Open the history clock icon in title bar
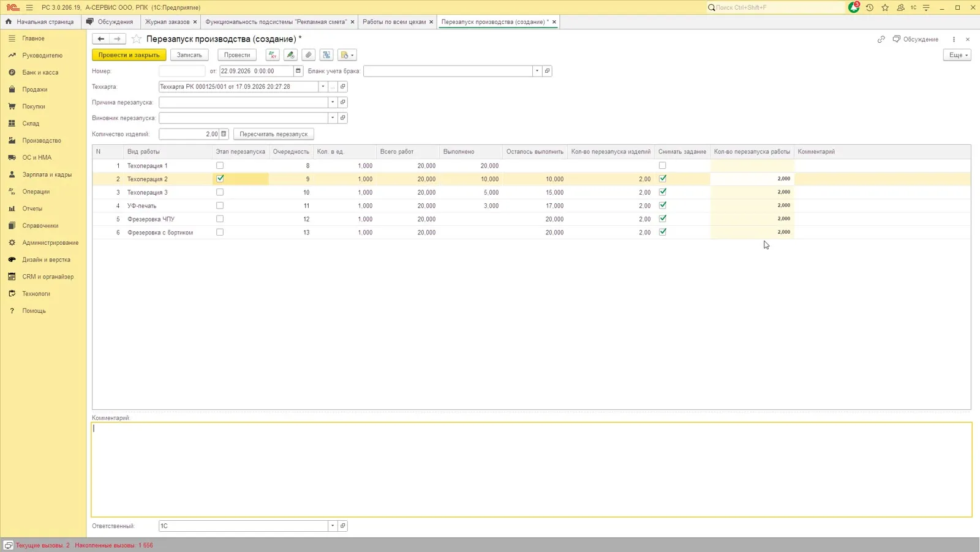 point(869,7)
